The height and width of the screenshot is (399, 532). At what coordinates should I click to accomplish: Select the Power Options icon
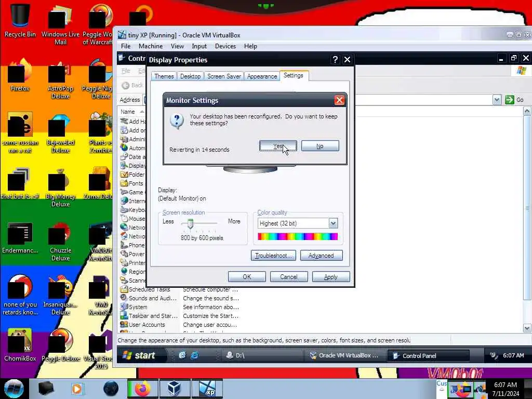(124, 254)
